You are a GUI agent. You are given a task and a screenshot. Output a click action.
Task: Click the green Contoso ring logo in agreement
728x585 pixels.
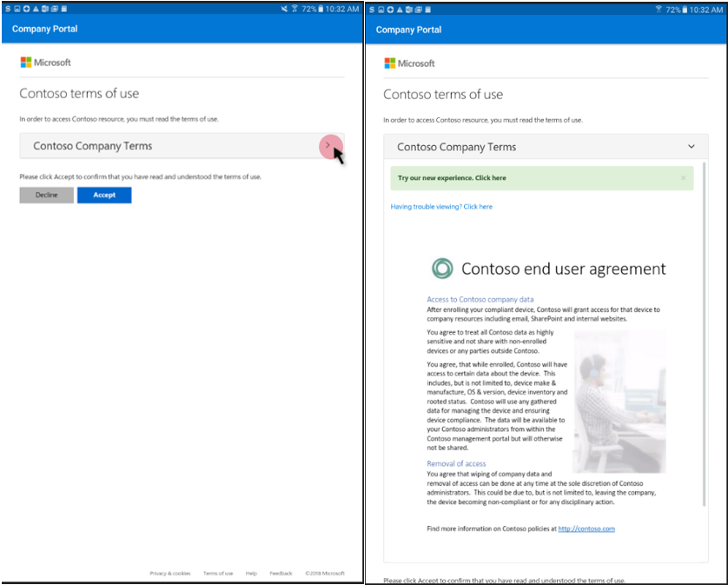coord(442,269)
